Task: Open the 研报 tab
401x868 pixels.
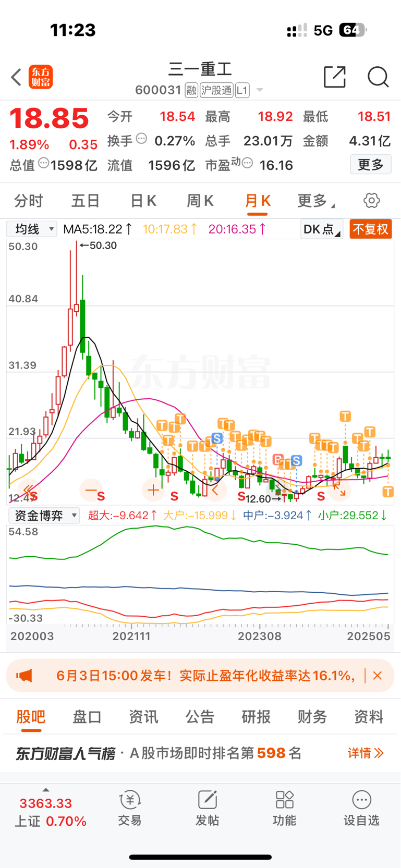Action: pos(256,717)
